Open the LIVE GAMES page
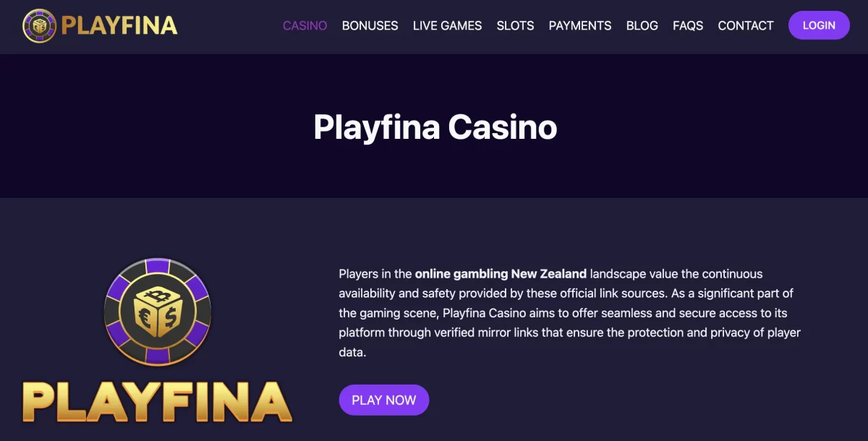The width and height of the screenshot is (868, 441). [447, 25]
